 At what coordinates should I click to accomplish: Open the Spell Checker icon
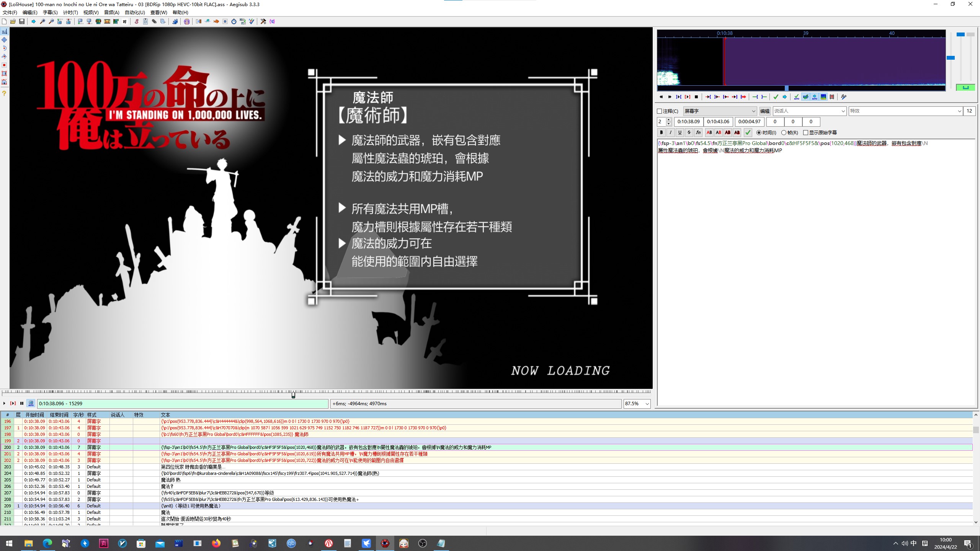pos(252,21)
